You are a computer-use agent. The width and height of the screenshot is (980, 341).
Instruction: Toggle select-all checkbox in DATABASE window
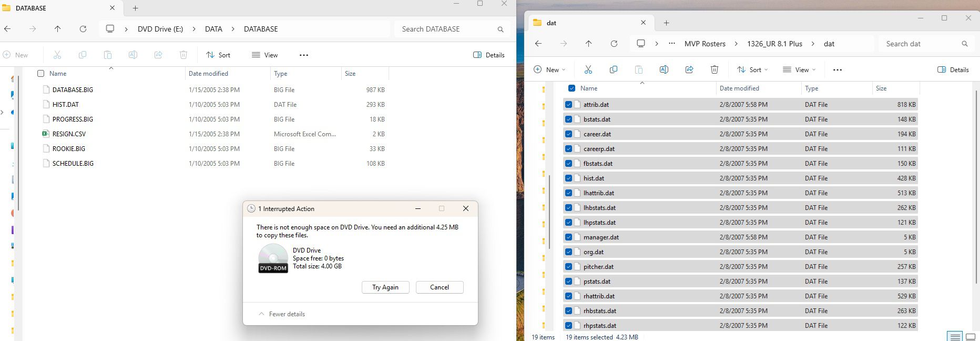40,74
